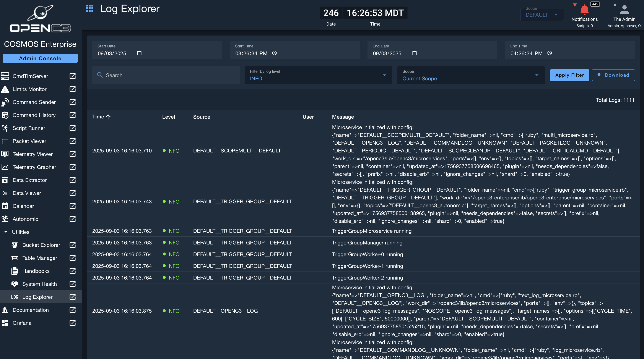Open the Filter by log level dropdown

(318, 75)
